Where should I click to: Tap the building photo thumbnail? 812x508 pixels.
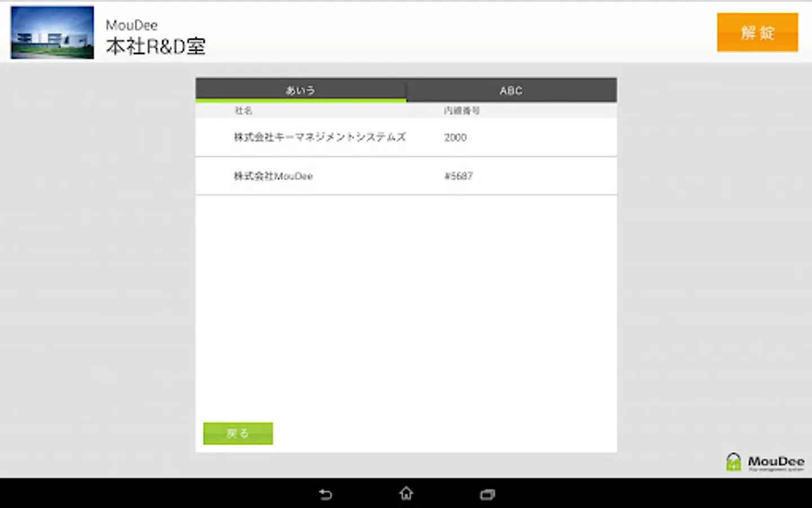(52, 33)
